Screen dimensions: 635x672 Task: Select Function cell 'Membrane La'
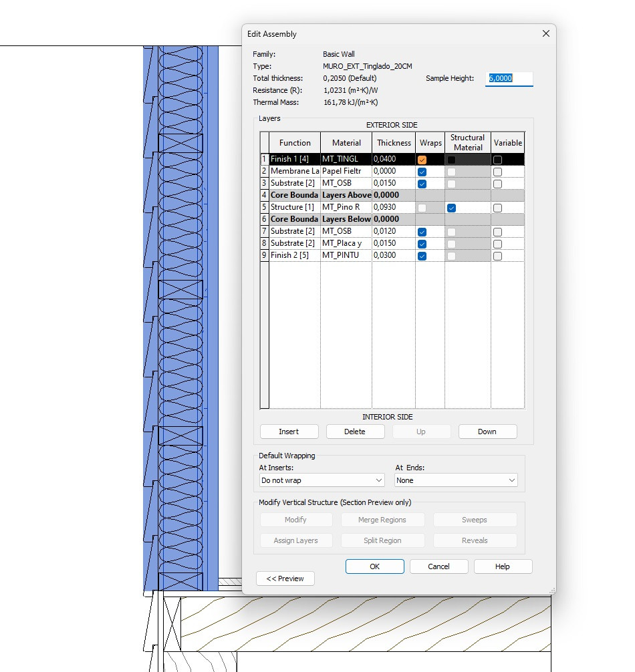(x=295, y=171)
